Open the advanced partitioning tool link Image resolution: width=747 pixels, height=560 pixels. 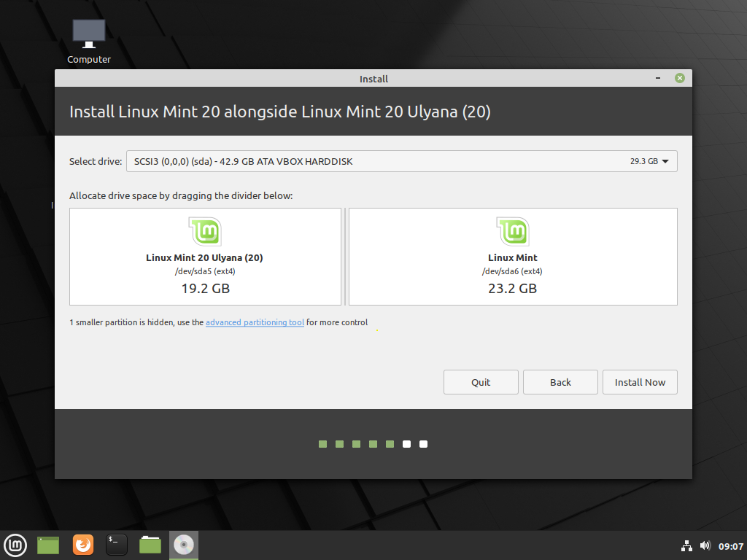coord(255,322)
